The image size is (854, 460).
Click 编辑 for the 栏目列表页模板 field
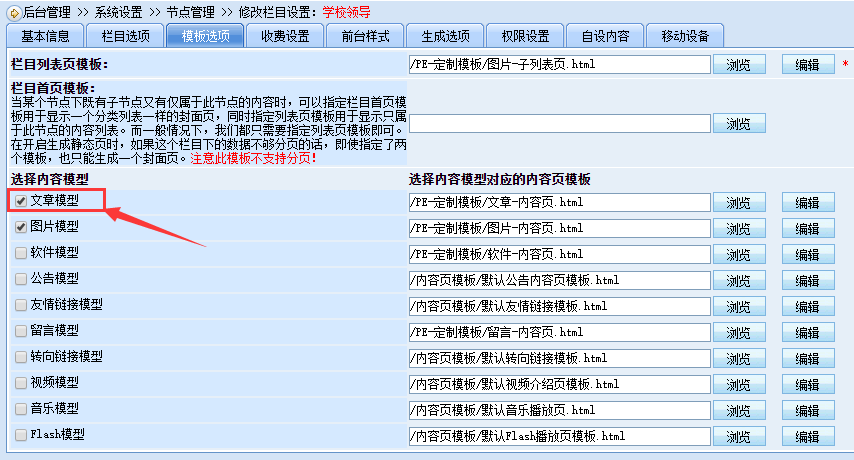pos(807,65)
